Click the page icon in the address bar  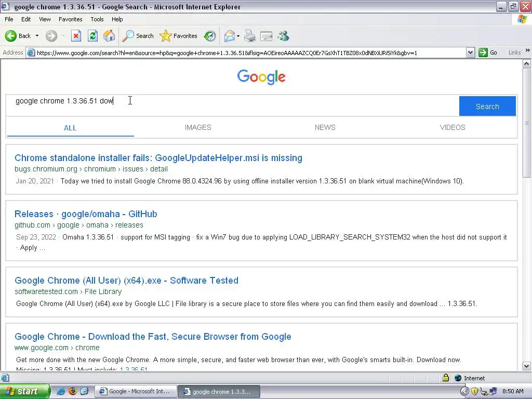point(31,52)
